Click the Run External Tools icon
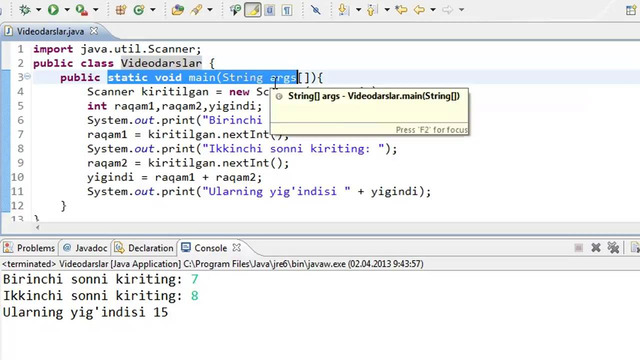 coord(82,9)
